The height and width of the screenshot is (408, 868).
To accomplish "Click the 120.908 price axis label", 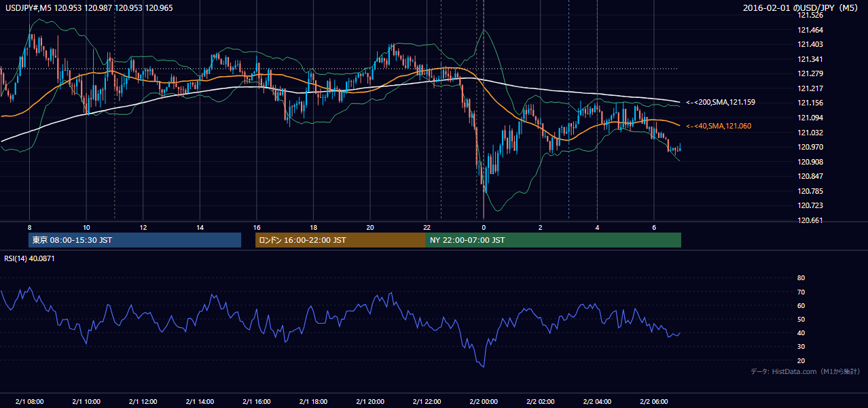I will [x=810, y=162].
